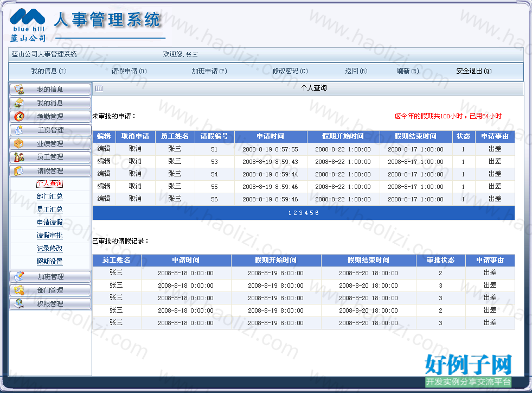
Task: Open the 个人查询 link in sidebar
Action: (49, 183)
